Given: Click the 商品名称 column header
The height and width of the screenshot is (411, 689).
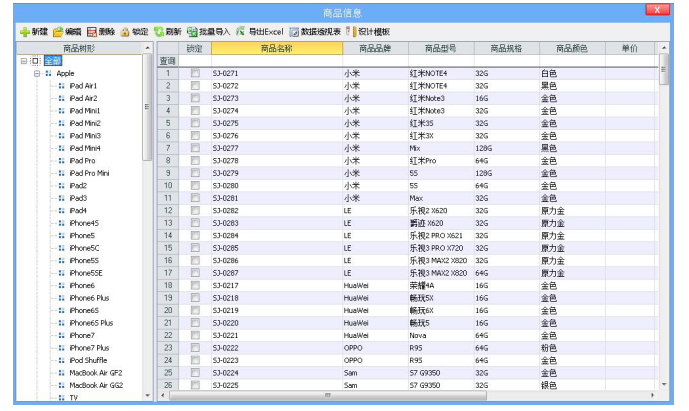Looking at the screenshot, I should [276, 48].
